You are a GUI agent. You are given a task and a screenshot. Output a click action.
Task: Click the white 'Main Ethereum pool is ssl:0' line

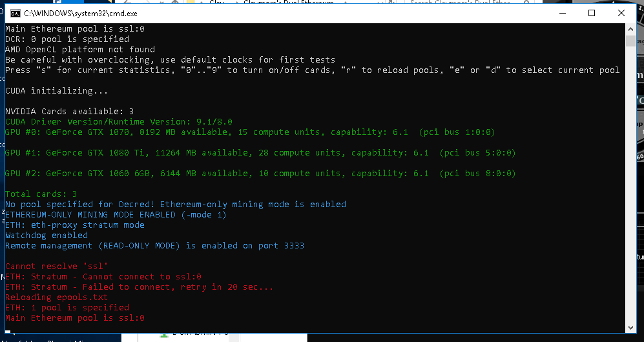[75, 28]
